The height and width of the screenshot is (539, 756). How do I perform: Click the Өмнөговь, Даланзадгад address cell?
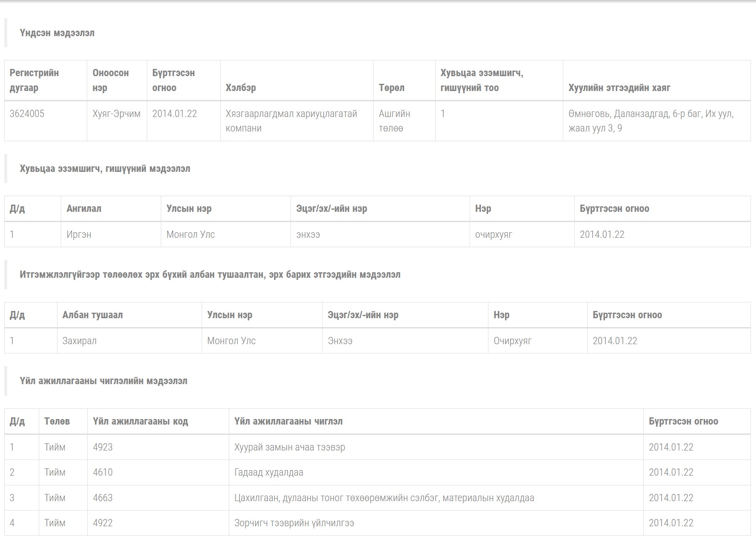coord(650,121)
